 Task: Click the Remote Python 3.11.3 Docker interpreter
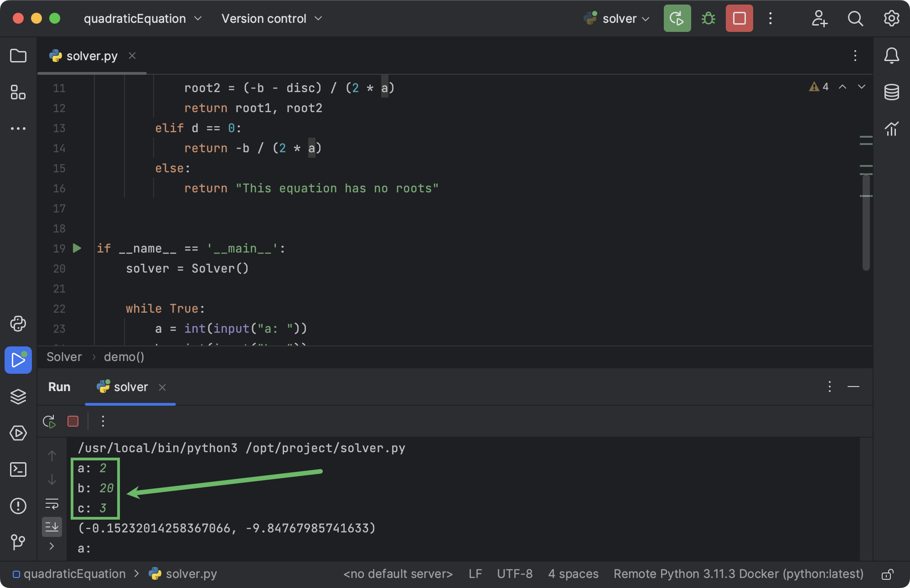pyautogui.click(x=738, y=574)
